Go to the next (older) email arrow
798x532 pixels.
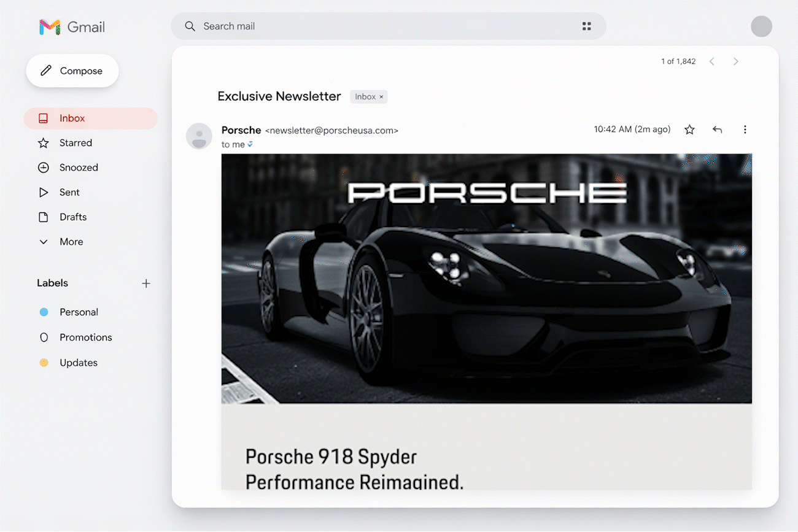tap(735, 61)
